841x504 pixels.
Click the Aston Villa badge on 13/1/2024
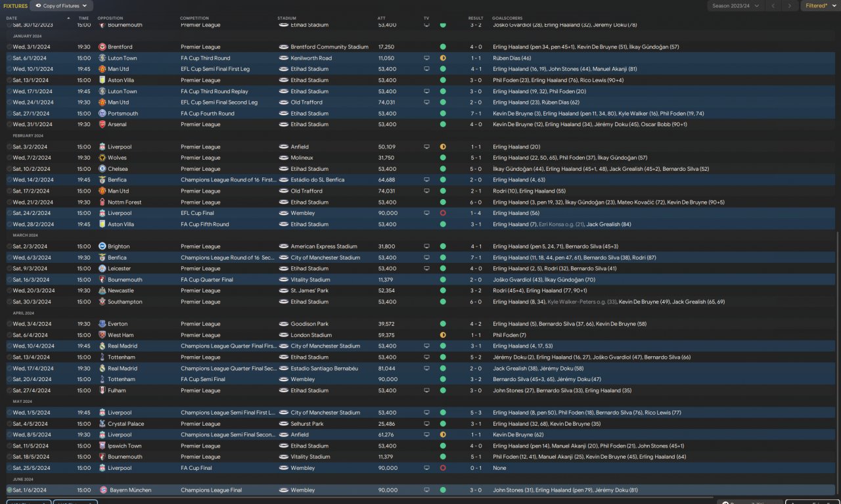click(102, 80)
